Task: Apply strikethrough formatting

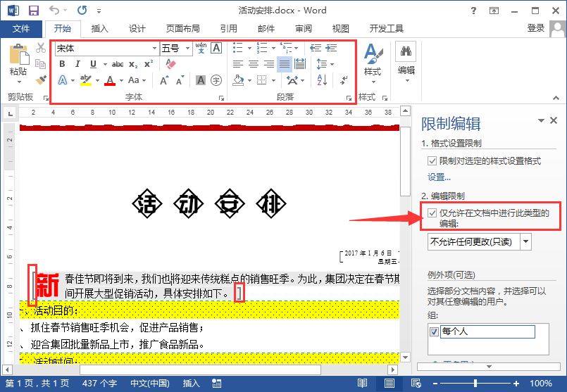Action: pyautogui.click(x=118, y=64)
